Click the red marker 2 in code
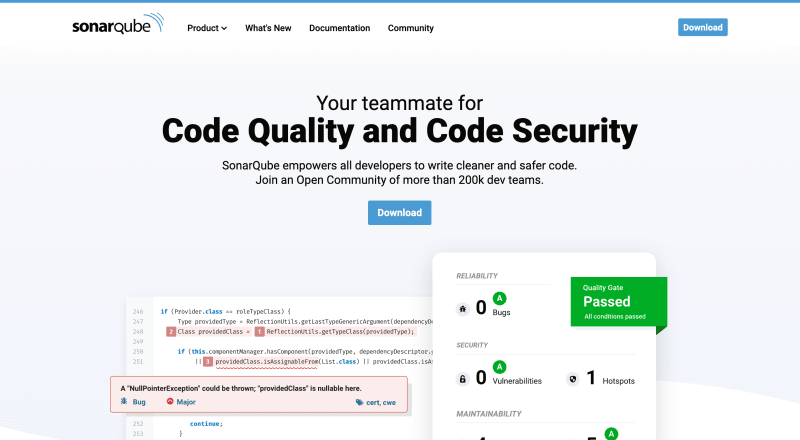 (171, 332)
